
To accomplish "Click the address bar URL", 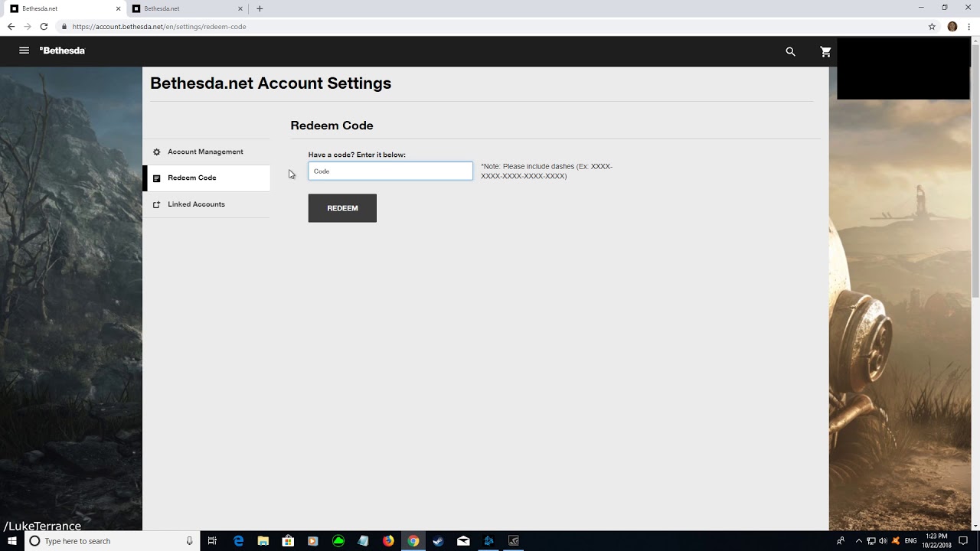I will click(159, 26).
